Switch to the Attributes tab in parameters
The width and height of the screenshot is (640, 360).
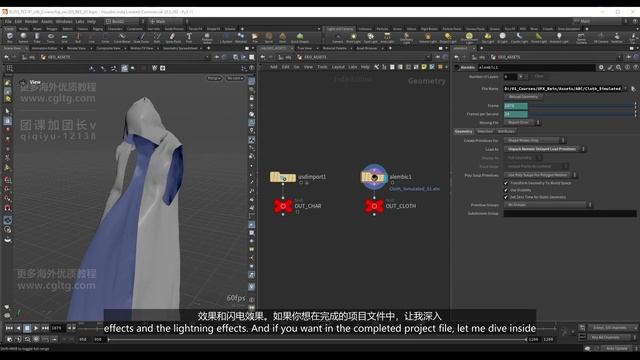[x=506, y=131]
